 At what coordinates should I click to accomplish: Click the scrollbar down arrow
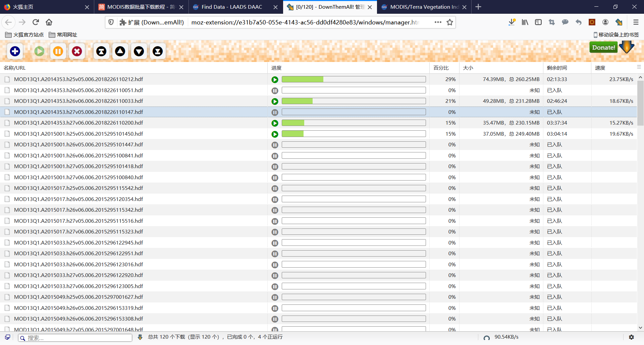640,328
